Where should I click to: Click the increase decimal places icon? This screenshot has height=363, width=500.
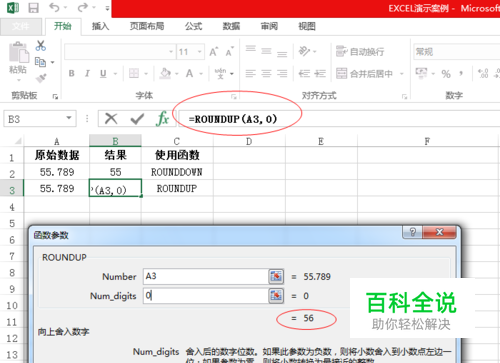coord(483,73)
